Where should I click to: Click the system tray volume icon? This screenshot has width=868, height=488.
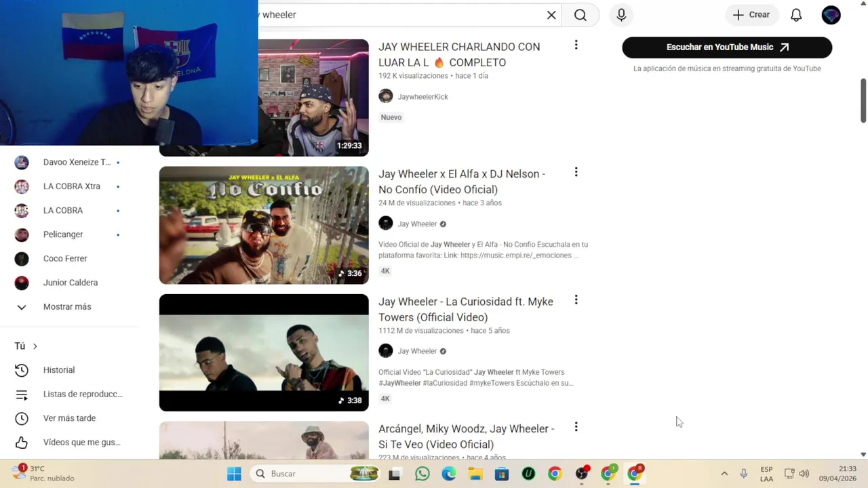pyautogui.click(x=804, y=474)
